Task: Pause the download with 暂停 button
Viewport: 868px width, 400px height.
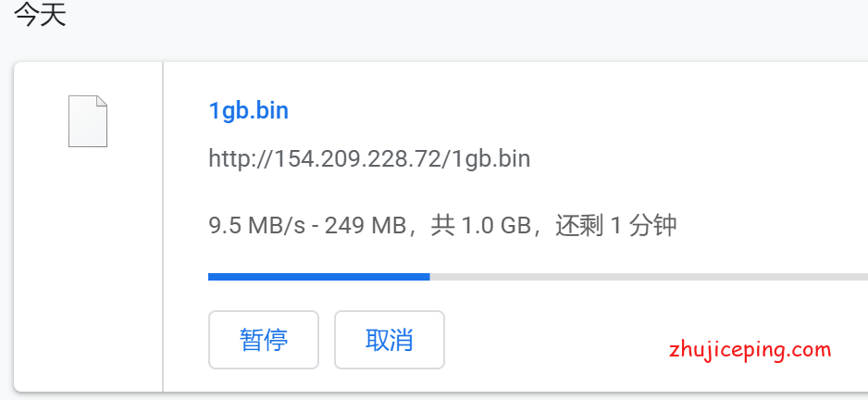Action: point(264,340)
